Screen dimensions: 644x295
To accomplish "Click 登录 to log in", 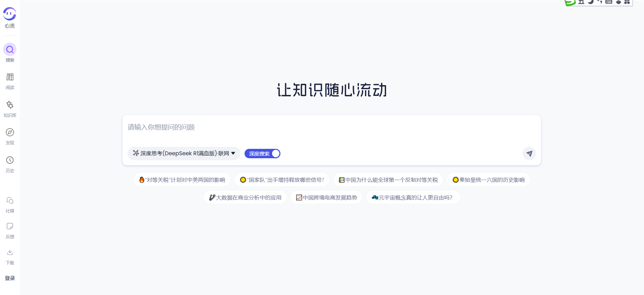I will [x=10, y=278].
